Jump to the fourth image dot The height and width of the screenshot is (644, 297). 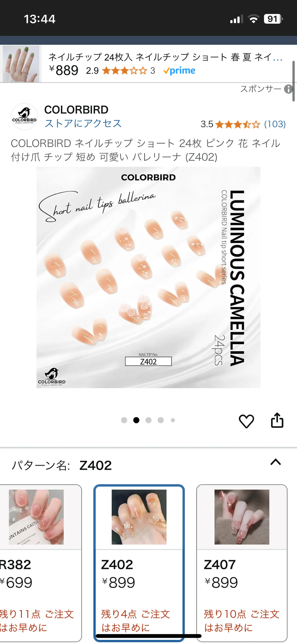tap(161, 420)
